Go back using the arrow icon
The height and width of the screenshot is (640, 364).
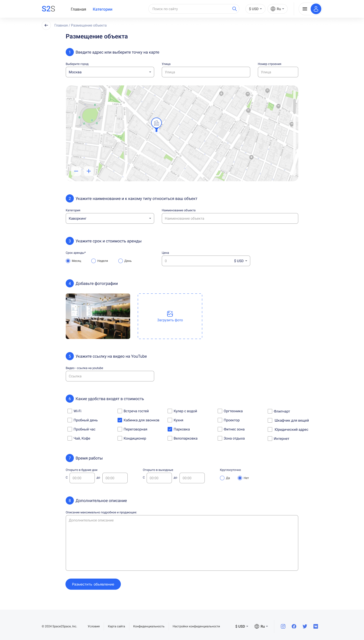tap(46, 25)
